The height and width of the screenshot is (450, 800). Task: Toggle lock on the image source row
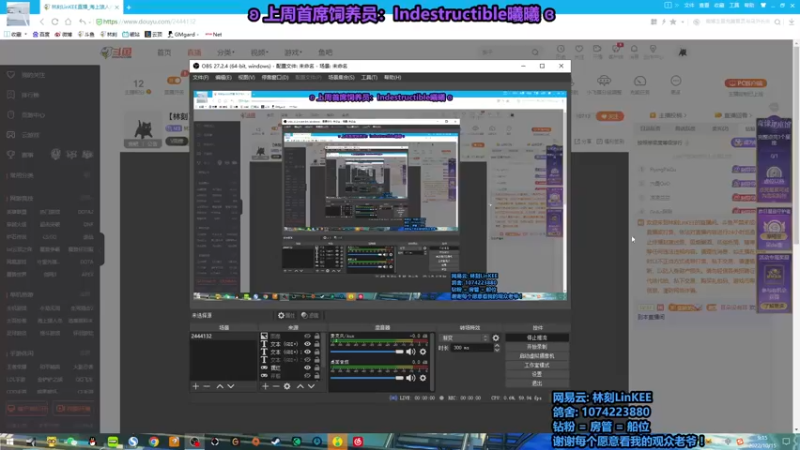(x=317, y=336)
